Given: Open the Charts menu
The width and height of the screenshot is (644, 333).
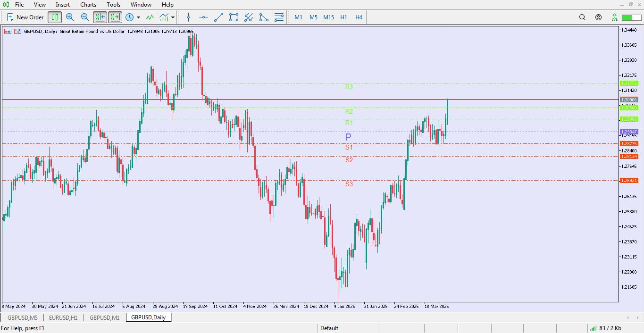Looking at the screenshot, I should point(88,5).
